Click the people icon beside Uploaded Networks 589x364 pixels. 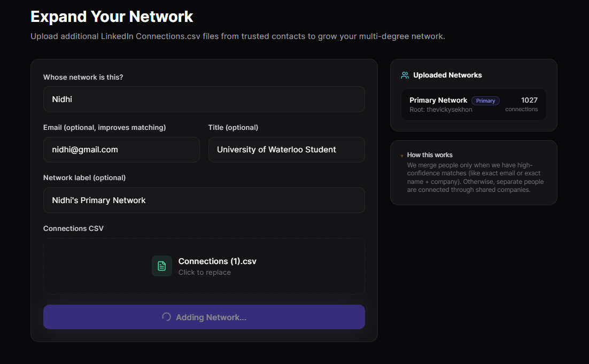405,75
